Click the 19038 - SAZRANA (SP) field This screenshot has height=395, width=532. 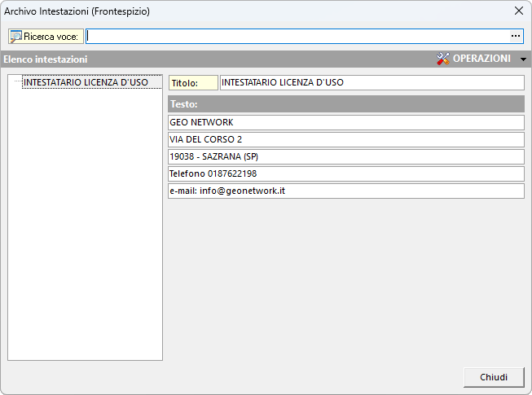(345, 156)
